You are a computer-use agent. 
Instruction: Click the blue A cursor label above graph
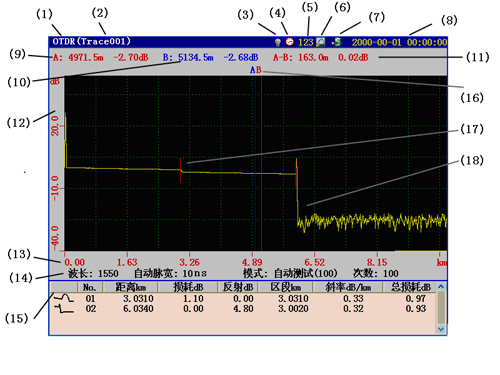[x=253, y=70]
